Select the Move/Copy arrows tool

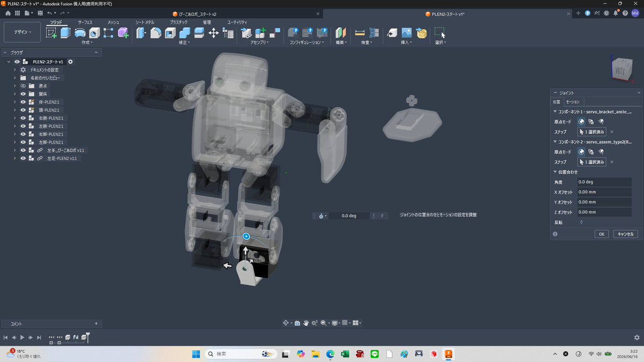click(x=213, y=33)
